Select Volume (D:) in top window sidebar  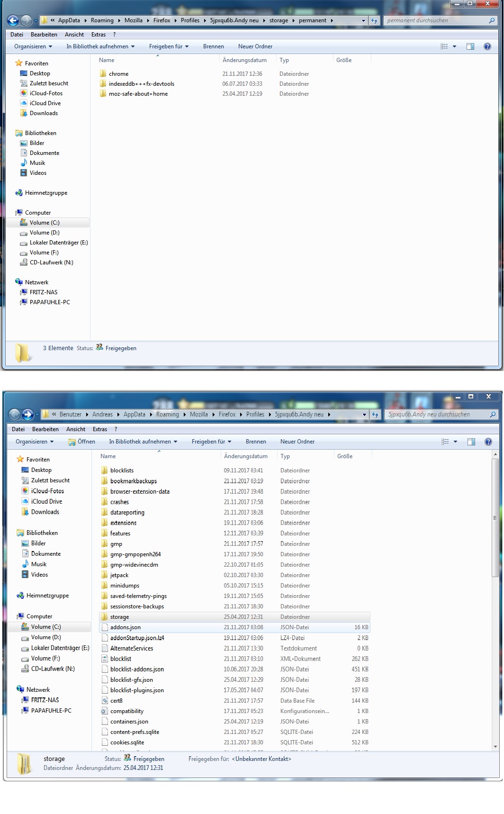point(45,233)
